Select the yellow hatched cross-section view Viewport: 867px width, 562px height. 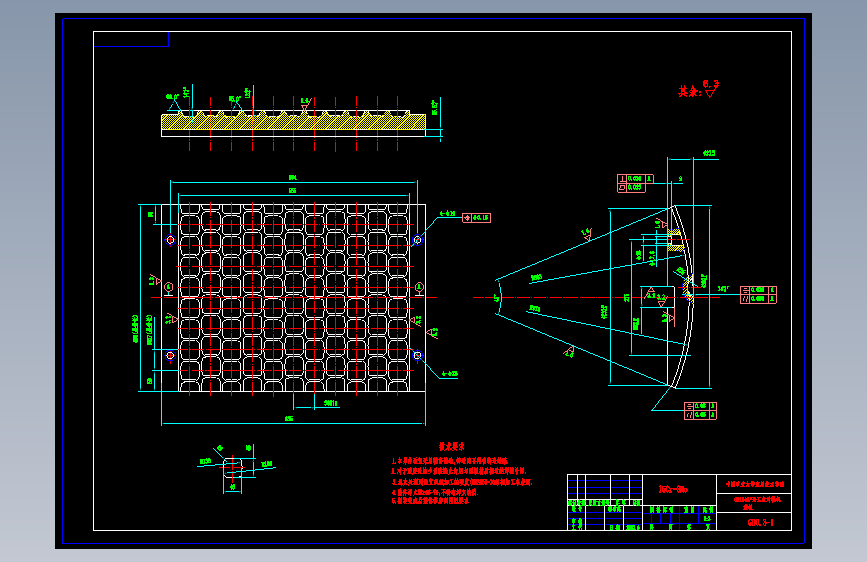pyautogui.click(x=294, y=122)
